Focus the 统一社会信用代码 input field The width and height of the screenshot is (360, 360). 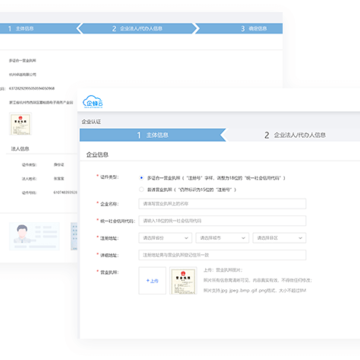(x=222, y=221)
